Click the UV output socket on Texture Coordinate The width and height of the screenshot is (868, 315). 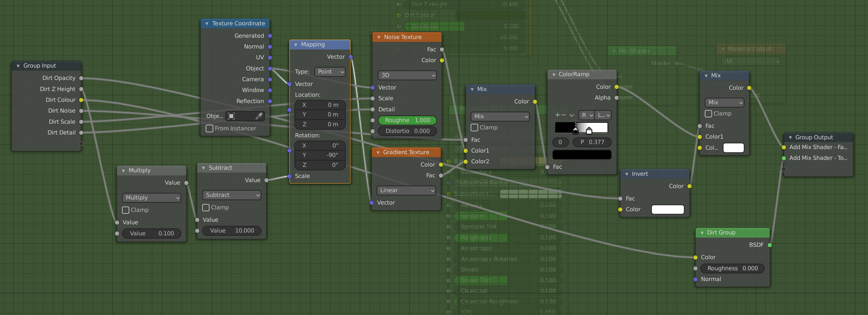[x=270, y=58]
